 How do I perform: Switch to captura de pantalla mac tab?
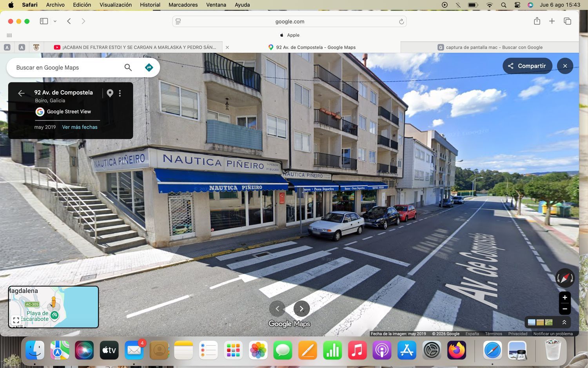[x=490, y=47]
